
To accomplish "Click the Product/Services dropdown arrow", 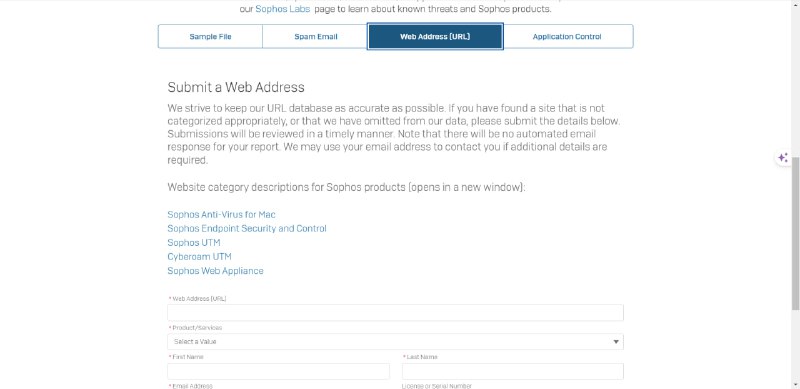I will pyautogui.click(x=616, y=342).
